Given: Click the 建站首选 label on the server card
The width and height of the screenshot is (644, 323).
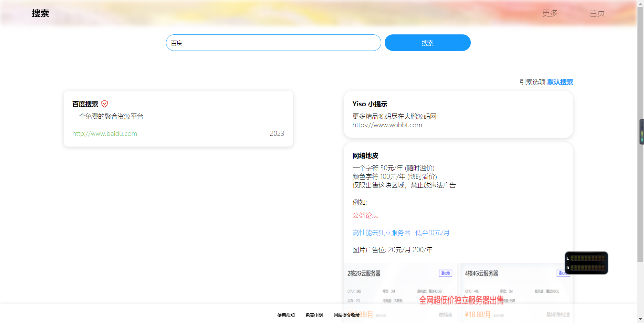Looking at the screenshot, I should tap(445, 314).
